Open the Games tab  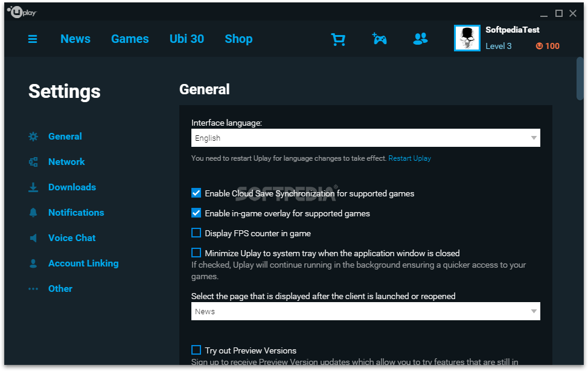[x=130, y=39]
